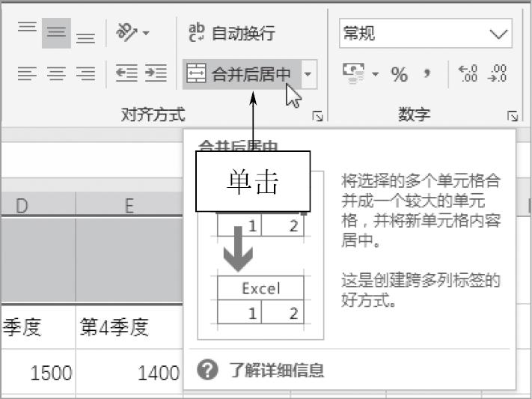Align text right icon
Viewport: 532px width, 399px height.
point(85,73)
